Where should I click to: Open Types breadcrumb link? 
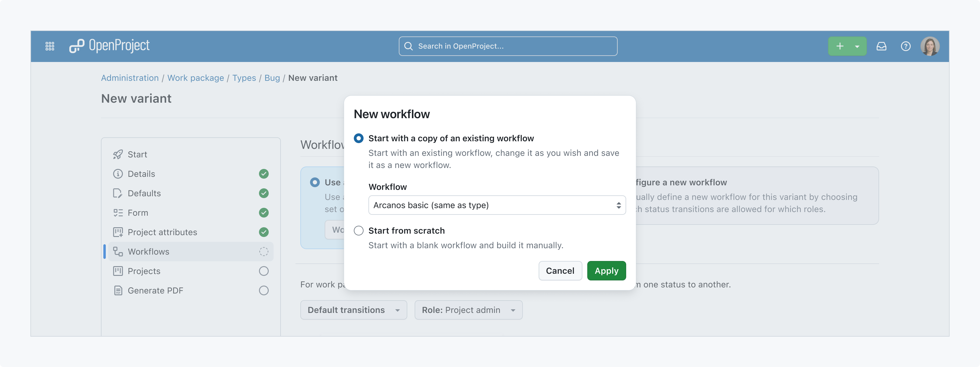[x=244, y=78]
